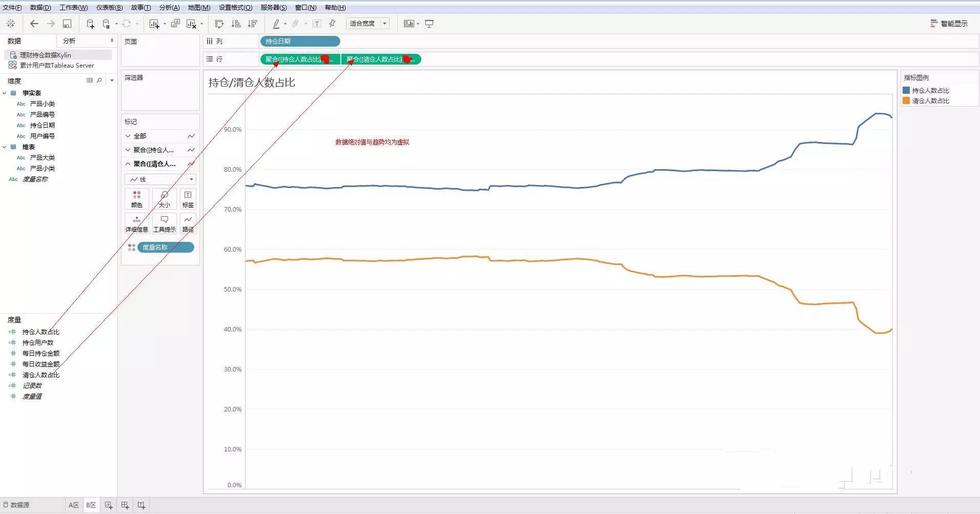Open the 文件(F) menu
Image resolution: width=980 pixels, height=514 pixels.
[x=12, y=8]
